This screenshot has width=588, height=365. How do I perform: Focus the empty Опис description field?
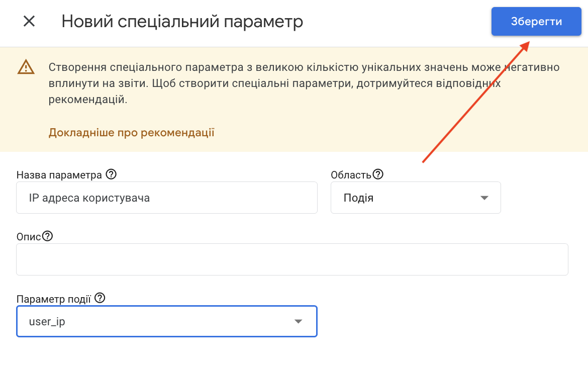point(291,259)
